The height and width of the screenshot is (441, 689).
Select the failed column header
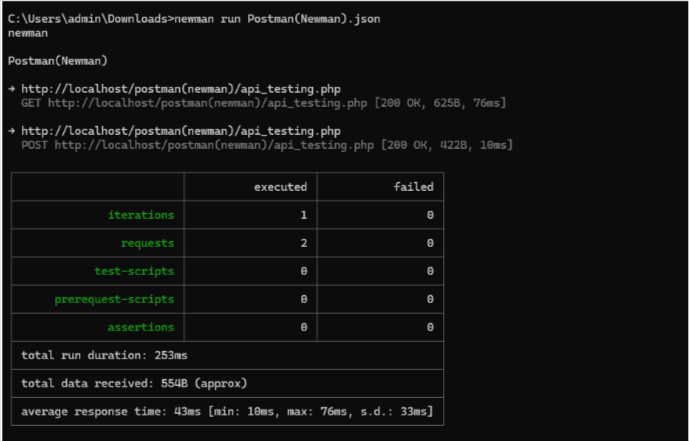(413, 187)
